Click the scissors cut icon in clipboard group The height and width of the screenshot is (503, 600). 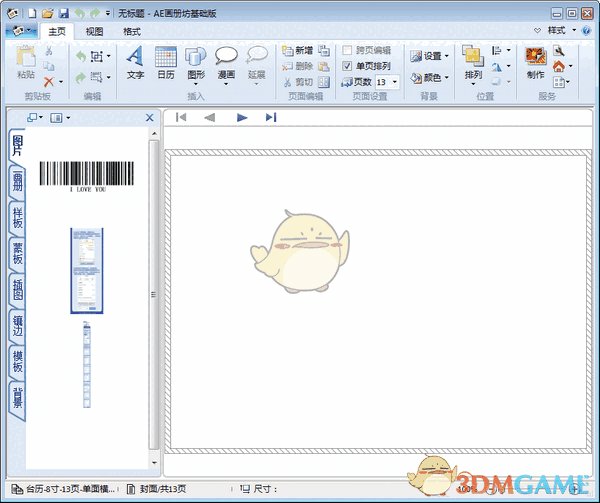tap(49, 50)
